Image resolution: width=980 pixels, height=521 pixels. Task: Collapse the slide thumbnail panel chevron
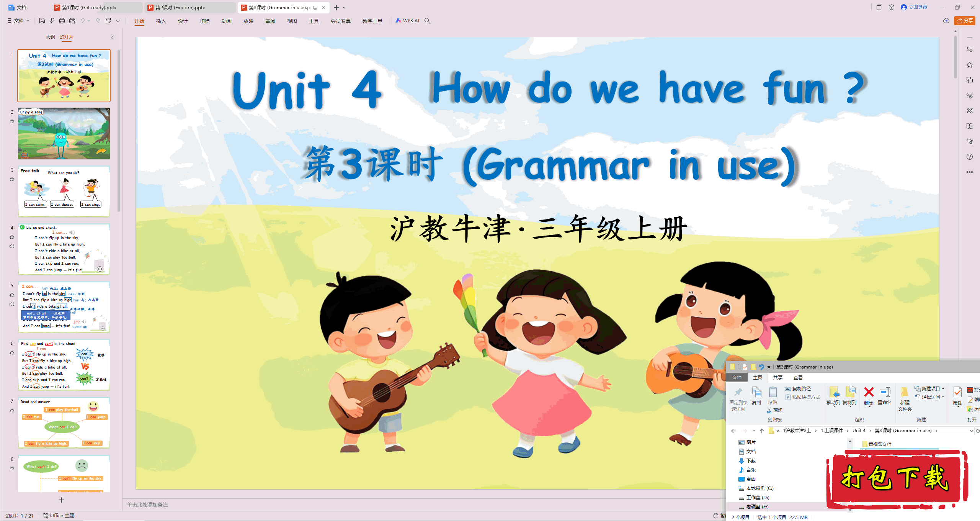click(113, 37)
